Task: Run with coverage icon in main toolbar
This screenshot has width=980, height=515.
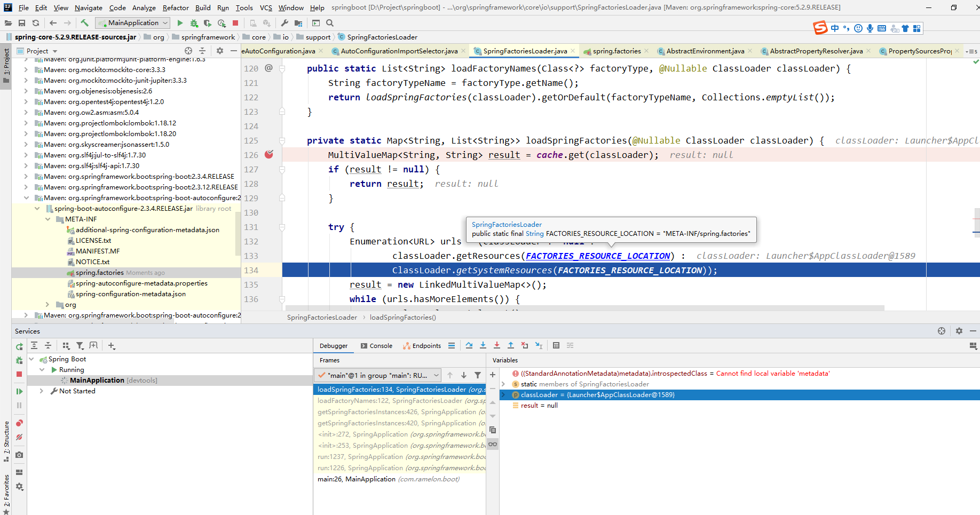Action: 208,23
